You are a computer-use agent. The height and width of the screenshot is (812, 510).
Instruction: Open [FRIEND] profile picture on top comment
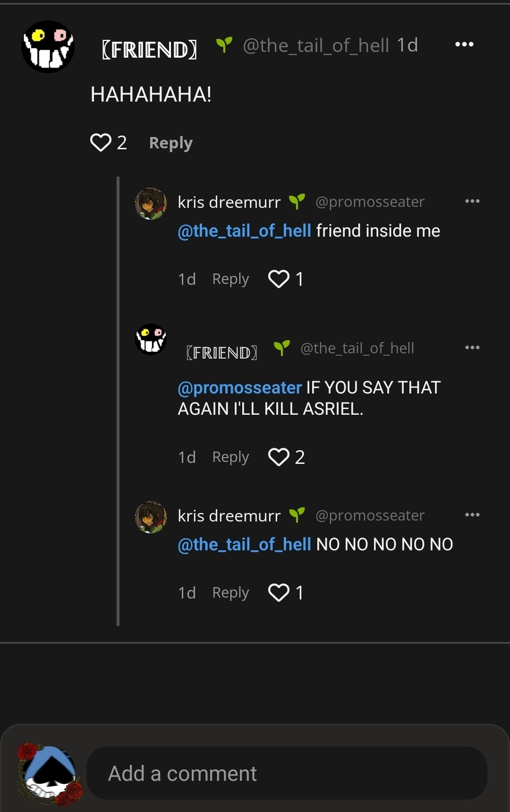48,47
